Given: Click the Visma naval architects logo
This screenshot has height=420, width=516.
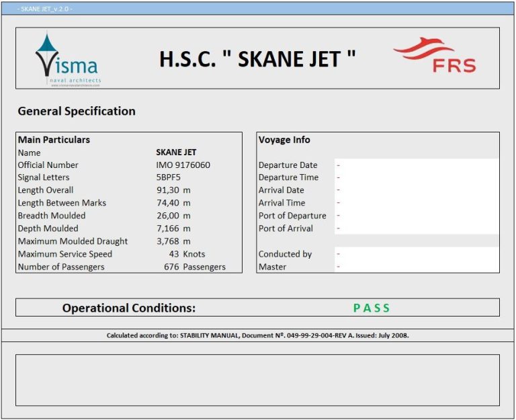Looking at the screenshot, I should (x=68, y=59).
